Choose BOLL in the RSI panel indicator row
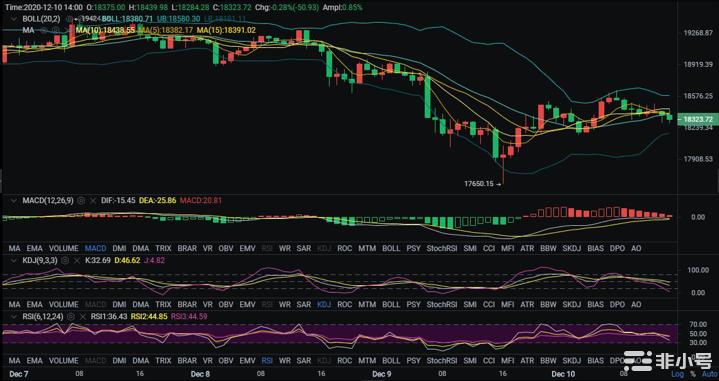 (391, 361)
